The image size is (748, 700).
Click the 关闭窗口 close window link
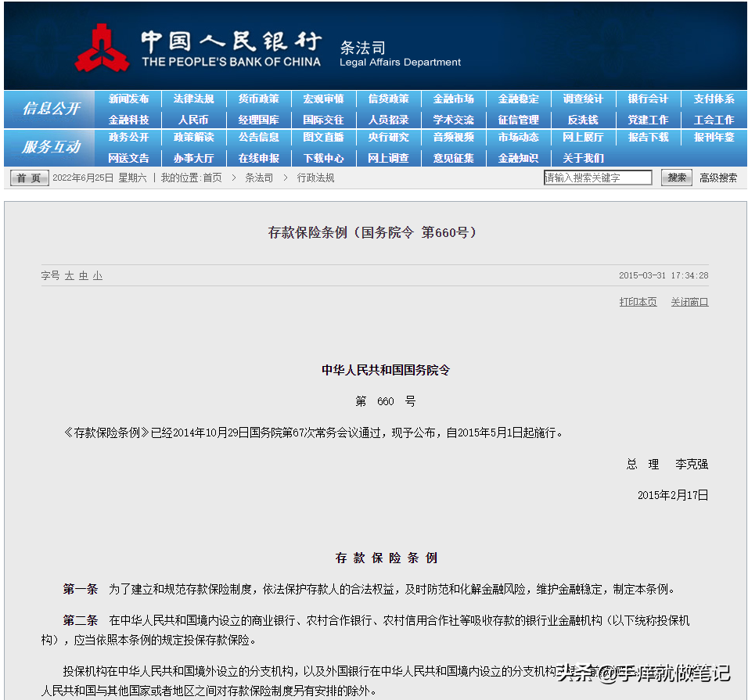click(689, 302)
